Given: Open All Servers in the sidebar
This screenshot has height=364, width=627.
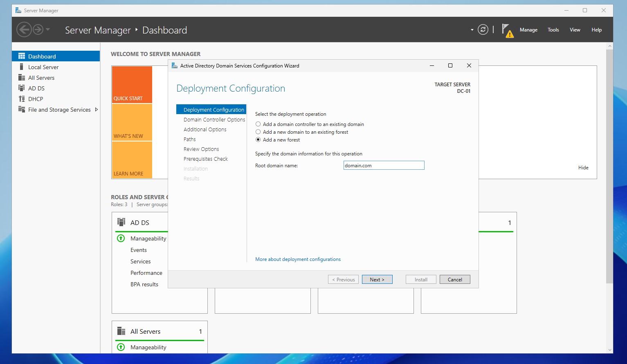Looking at the screenshot, I should click(41, 77).
